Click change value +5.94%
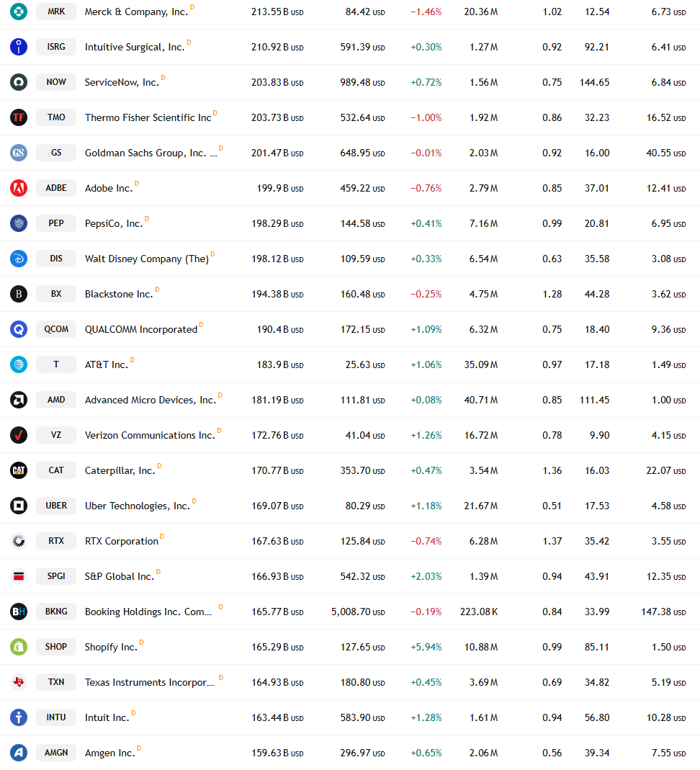 pos(426,648)
